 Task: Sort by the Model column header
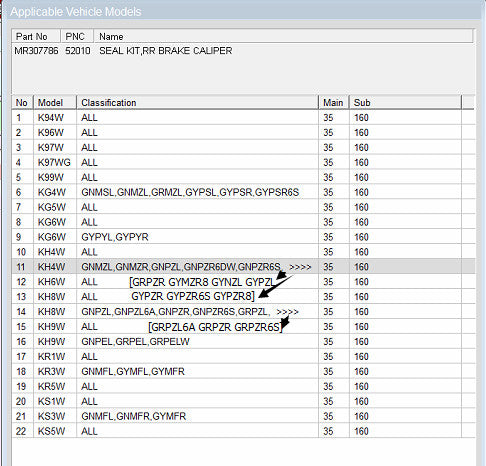(x=55, y=102)
